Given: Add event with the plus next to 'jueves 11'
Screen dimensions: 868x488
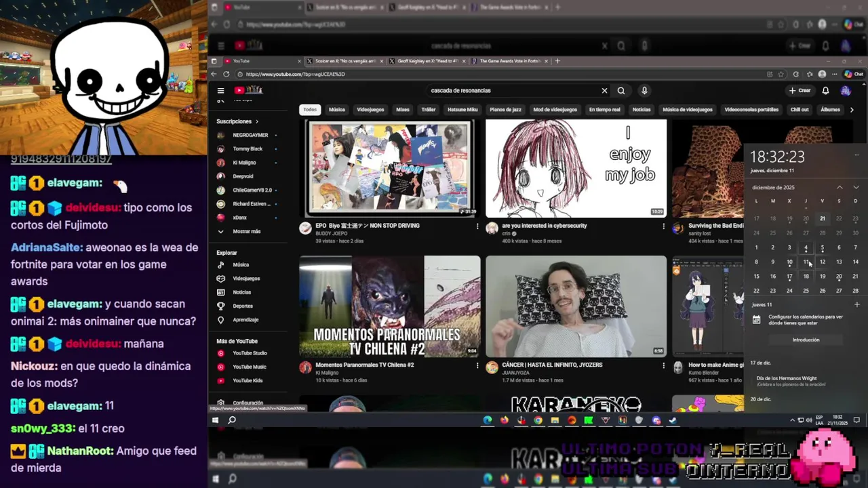Looking at the screenshot, I should point(856,304).
